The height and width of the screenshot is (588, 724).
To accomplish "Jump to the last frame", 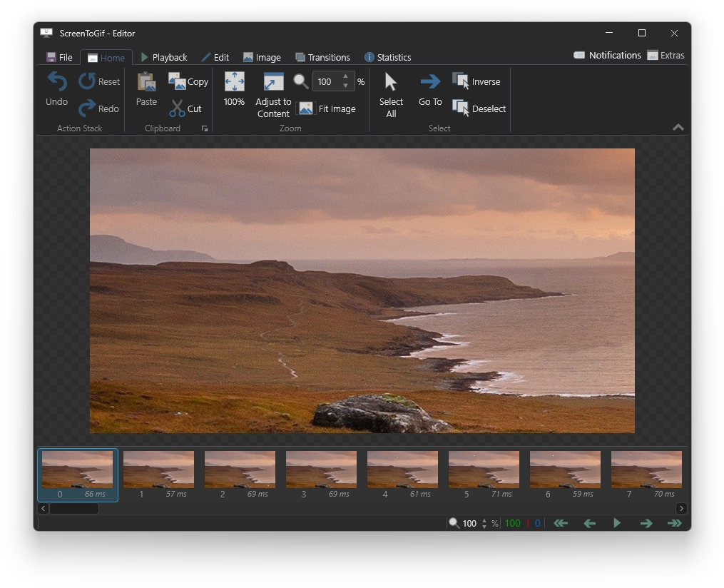I will coord(675,523).
